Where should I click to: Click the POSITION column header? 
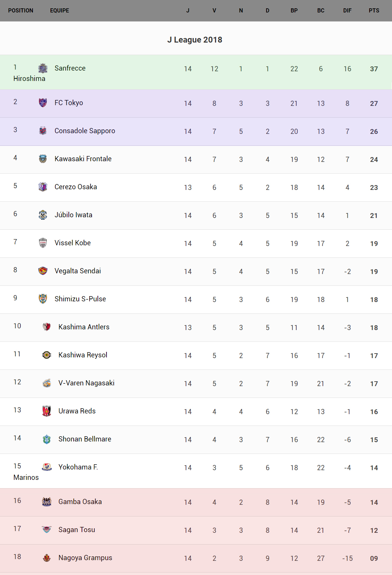click(x=21, y=11)
